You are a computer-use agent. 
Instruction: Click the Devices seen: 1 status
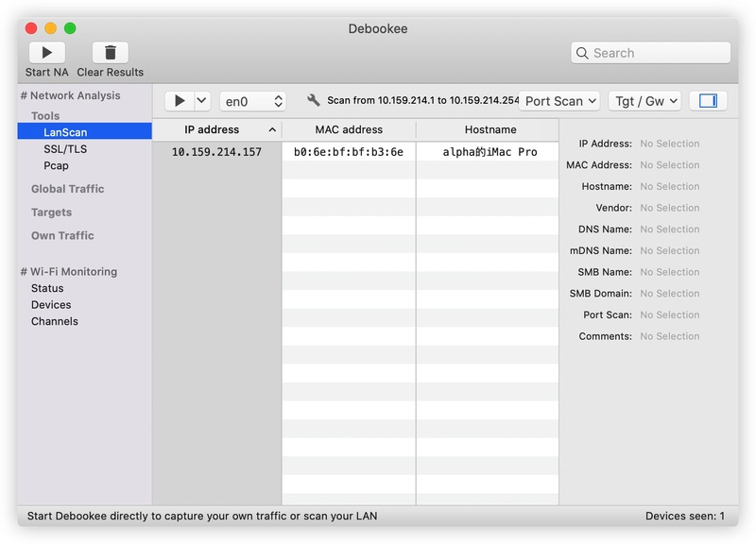(684, 516)
